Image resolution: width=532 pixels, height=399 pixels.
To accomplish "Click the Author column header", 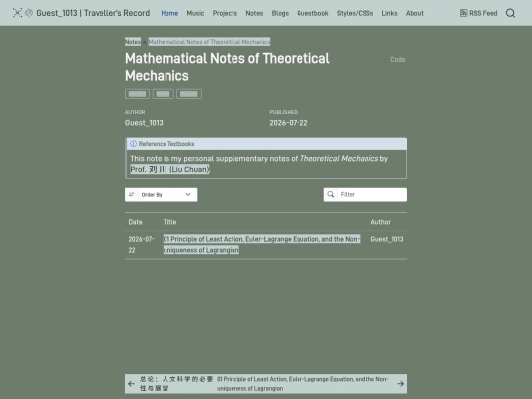I will (380, 222).
